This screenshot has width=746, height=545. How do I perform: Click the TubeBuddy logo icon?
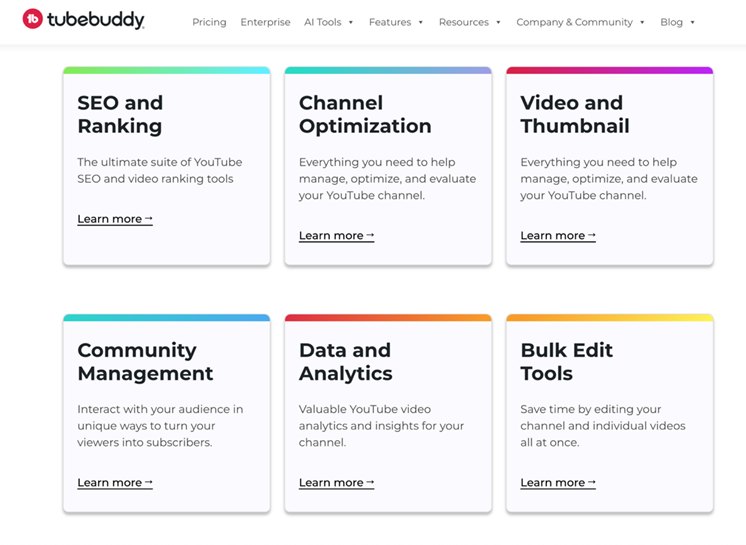pos(32,20)
